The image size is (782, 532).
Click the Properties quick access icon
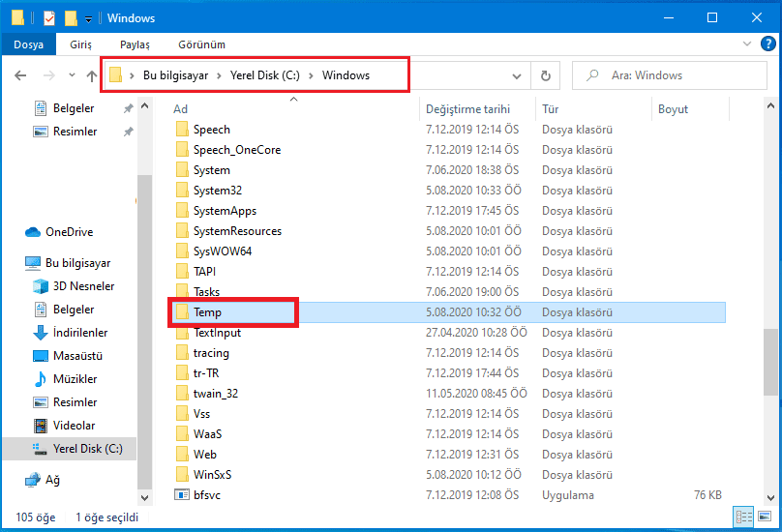point(49,18)
